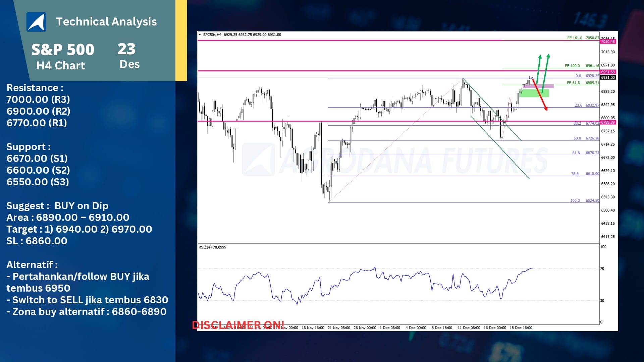The width and height of the screenshot is (644, 362).
Task: Click the RSI(14) 70.0999 indicator label
Action: coord(212,247)
